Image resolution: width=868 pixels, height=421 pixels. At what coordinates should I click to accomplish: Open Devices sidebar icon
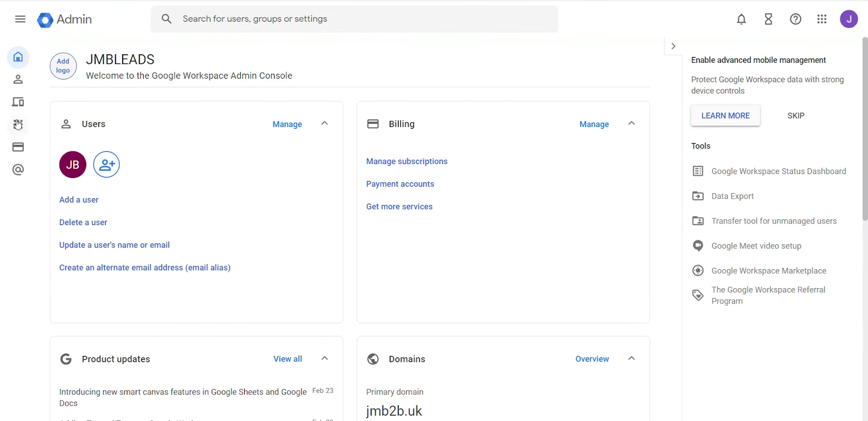[x=18, y=102]
